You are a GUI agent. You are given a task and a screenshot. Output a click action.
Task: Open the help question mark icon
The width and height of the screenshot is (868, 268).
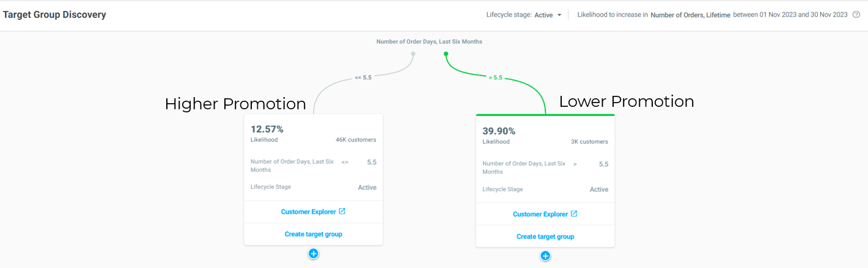coord(856,15)
